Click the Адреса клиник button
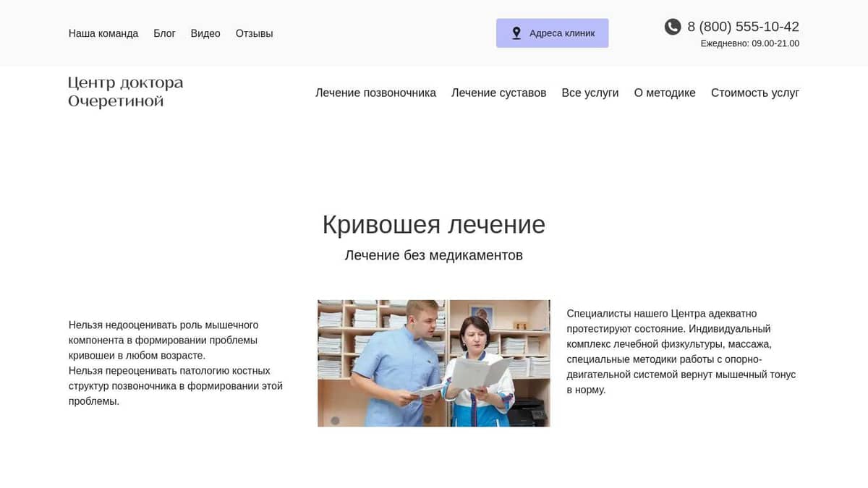The height and width of the screenshot is (488, 868). pos(552,33)
